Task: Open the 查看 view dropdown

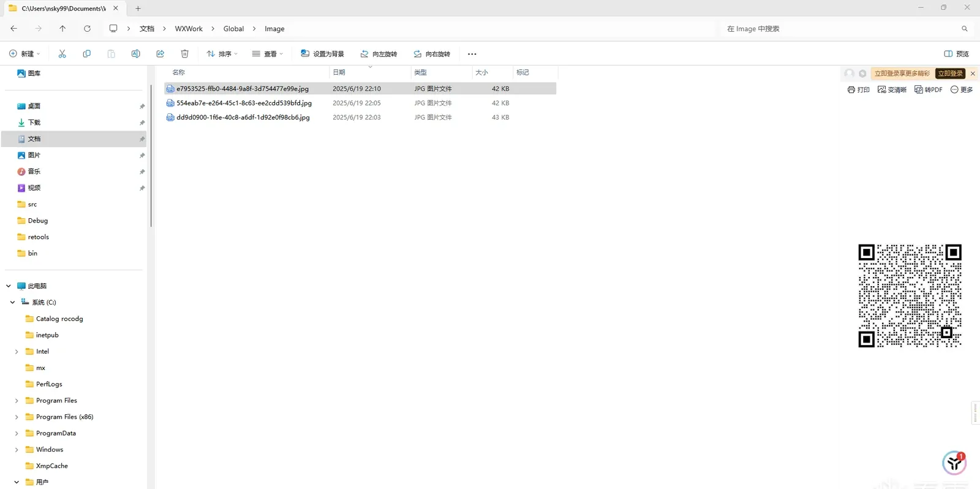Action: tap(268, 54)
